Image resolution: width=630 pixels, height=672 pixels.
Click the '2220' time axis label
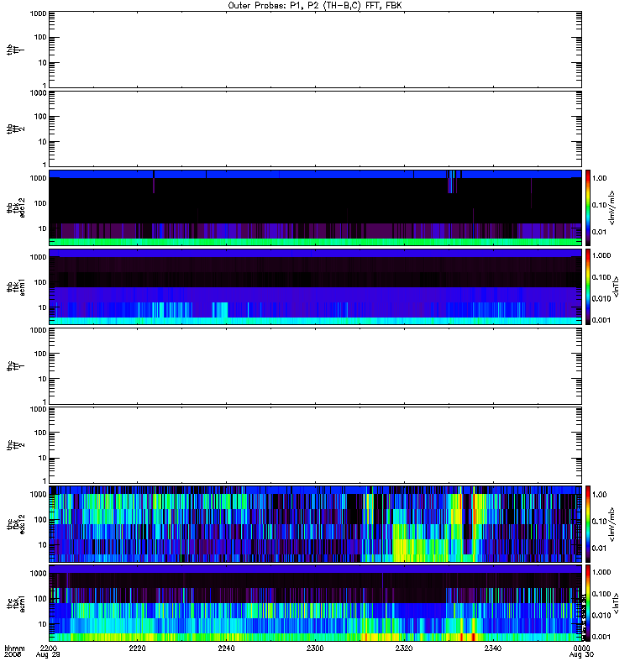(137, 648)
